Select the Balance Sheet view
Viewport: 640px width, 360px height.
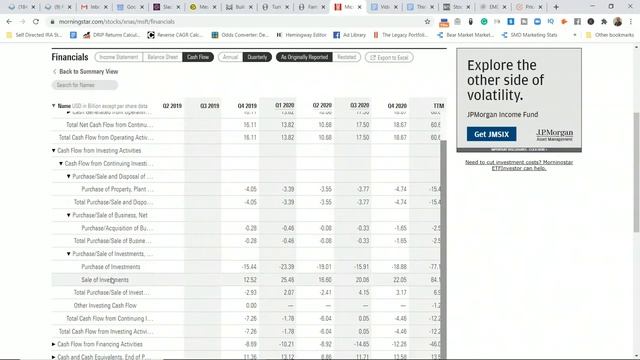coord(162,57)
